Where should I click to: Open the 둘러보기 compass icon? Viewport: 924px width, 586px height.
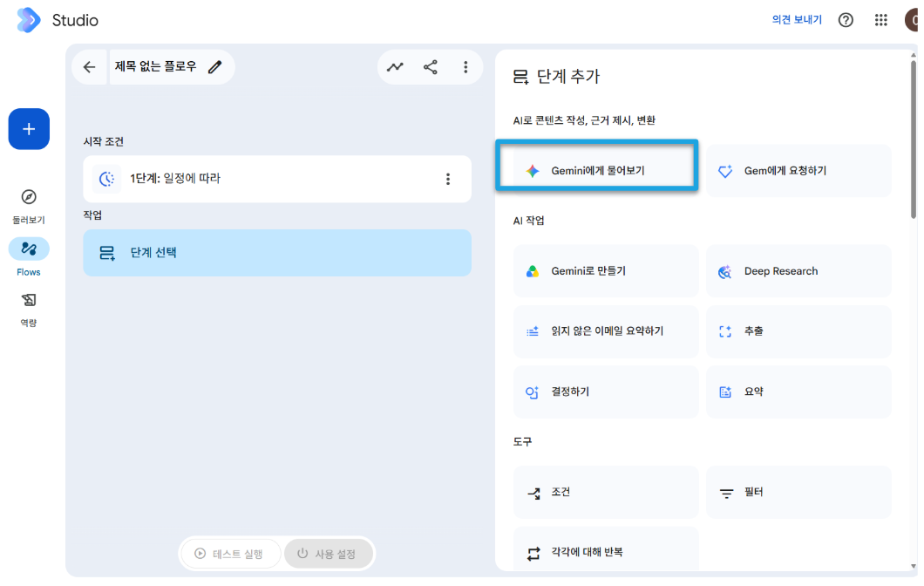[29, 197]
